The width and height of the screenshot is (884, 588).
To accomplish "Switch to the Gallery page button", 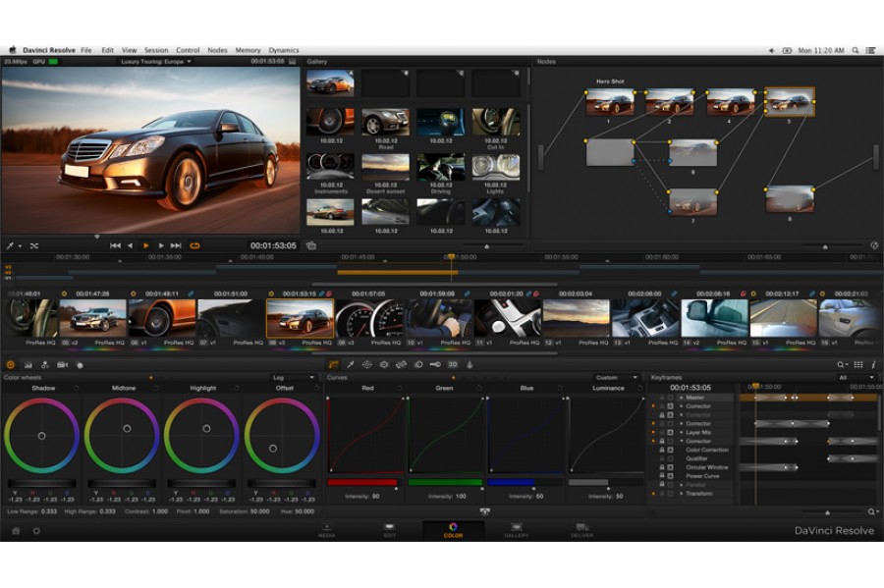I will 517,530.
